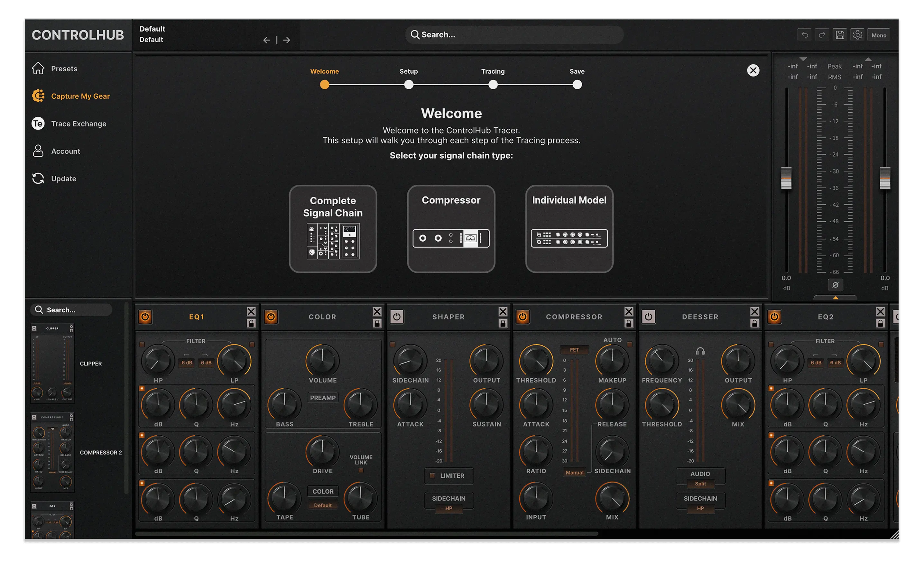Image resolution: width=924 pixels, height=563 pixels.
Task: Collapse the meter panel arrow
Action: (x=836, y=298)
